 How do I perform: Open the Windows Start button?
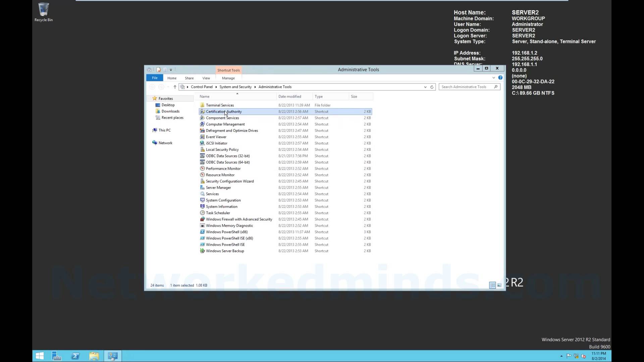[x=40, y=356]
